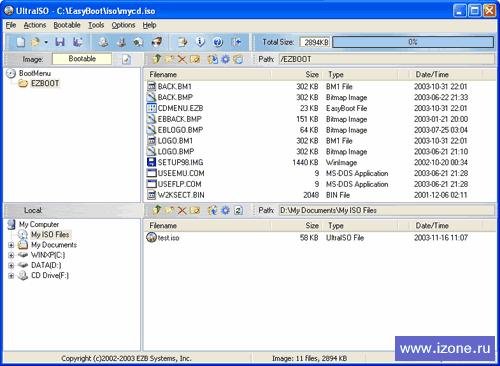Click the Make CD image disc icon

tap(103, 42)
